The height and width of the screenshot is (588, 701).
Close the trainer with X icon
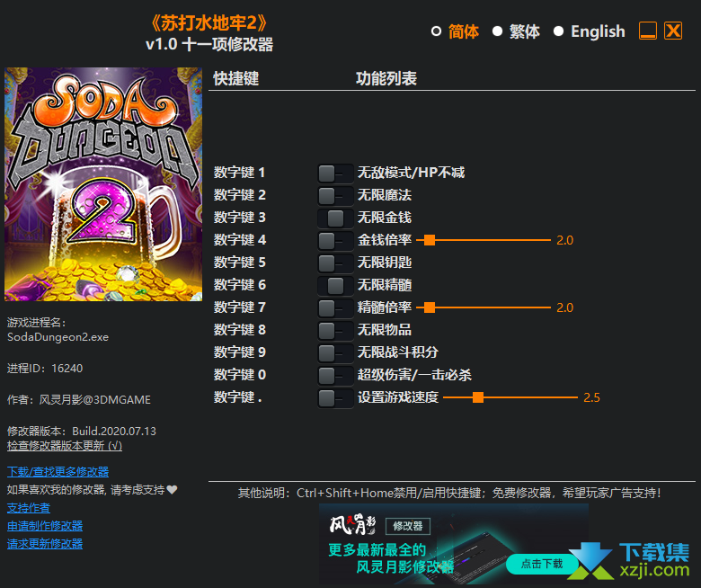point(673,31)
